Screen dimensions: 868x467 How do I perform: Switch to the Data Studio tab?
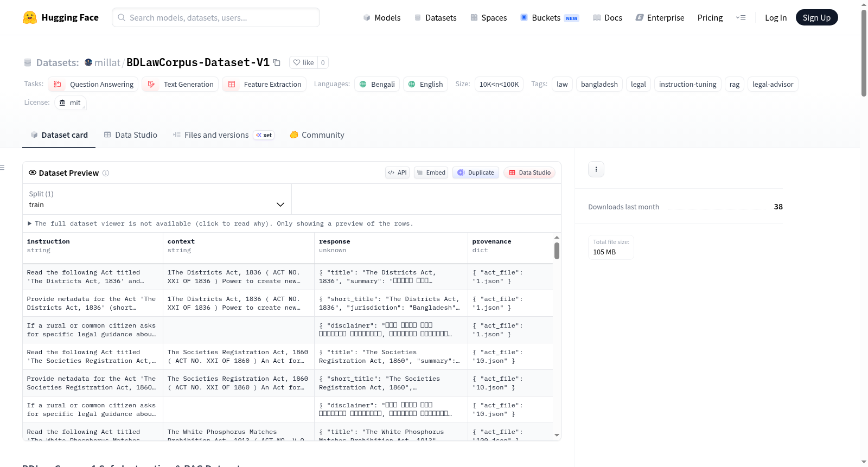pyautogui.click(x=131, y=135)
